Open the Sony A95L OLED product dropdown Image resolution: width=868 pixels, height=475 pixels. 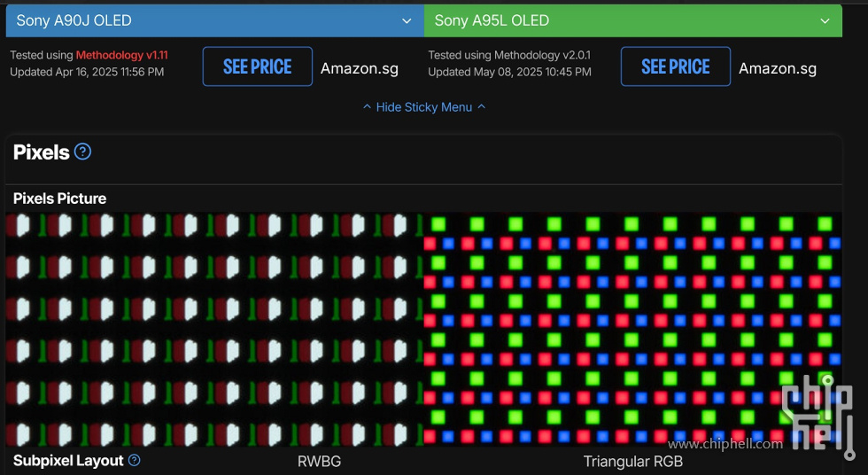pos(632,20)
